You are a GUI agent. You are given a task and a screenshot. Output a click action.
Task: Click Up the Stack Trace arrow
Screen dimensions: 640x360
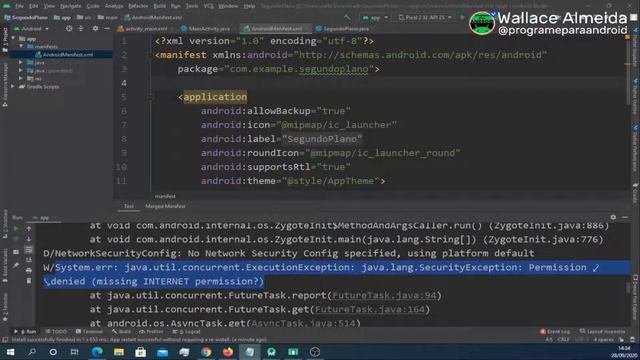point(29,229)
